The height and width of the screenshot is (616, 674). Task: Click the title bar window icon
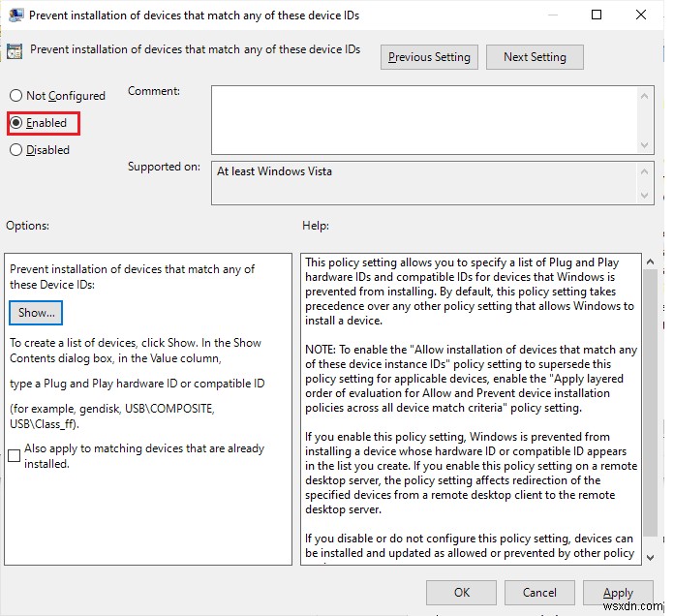pyautogui.click(x=15, y=15)
